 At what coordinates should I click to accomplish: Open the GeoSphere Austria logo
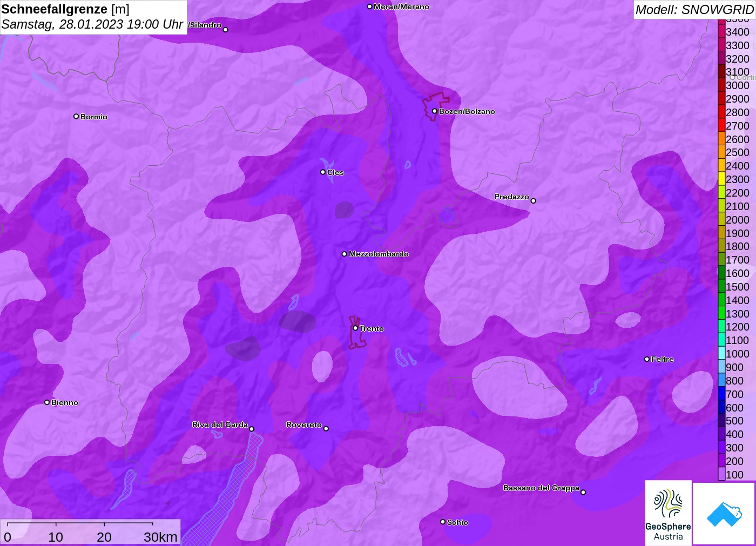click(x=668, y=513)
